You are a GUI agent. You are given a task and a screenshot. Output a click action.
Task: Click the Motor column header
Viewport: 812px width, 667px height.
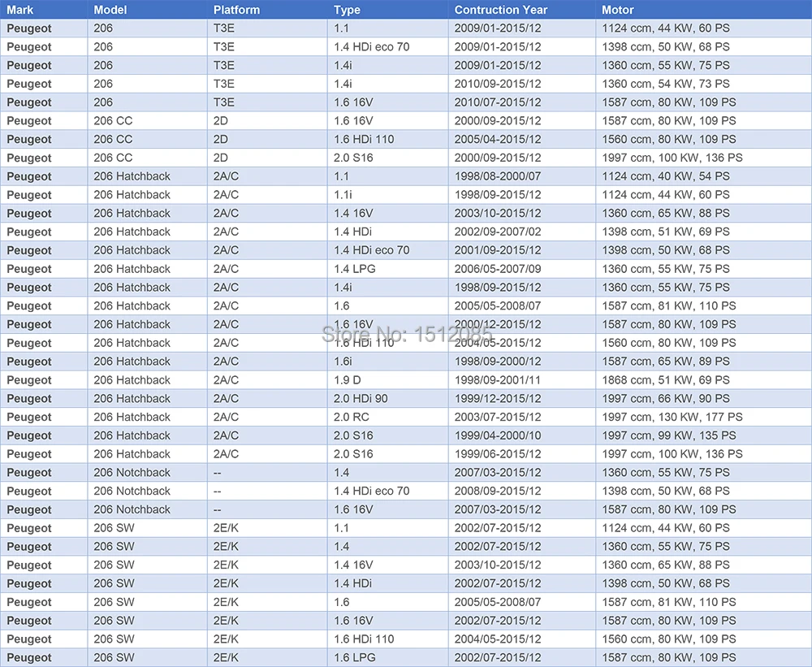(618, 10)
